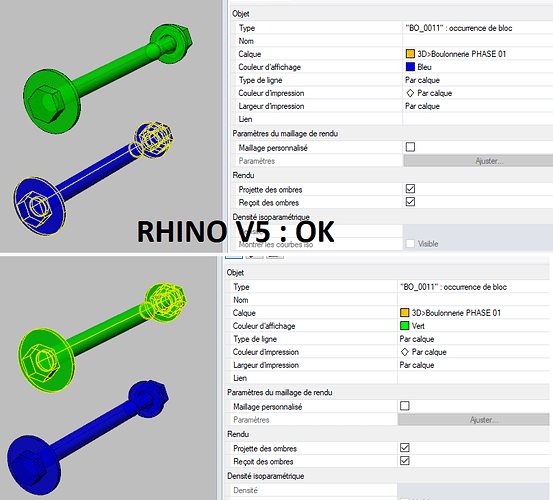553x500 pixels.
Task: Click the diamond print color icon in the lower panel
Action: coord(404,352)
